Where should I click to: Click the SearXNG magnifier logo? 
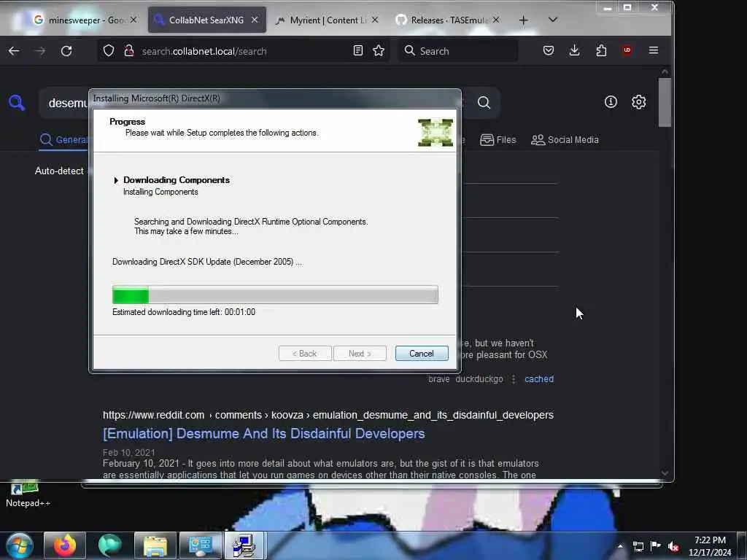(x=17, y=102)
